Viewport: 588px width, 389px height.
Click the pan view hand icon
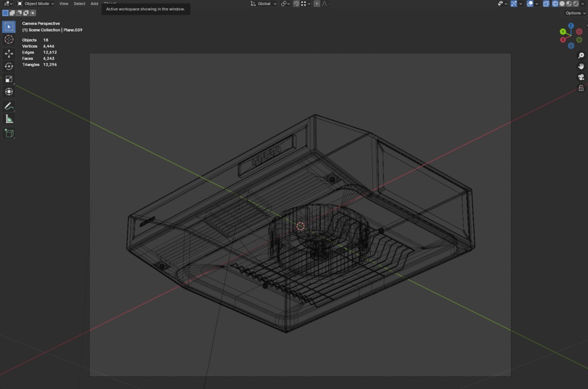click(581, 67)
